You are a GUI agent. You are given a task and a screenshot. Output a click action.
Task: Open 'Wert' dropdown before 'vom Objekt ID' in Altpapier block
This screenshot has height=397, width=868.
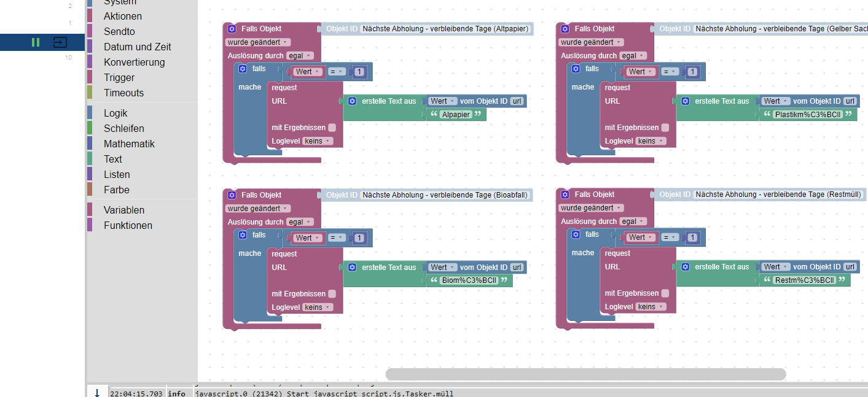click(x=442, y=101)
